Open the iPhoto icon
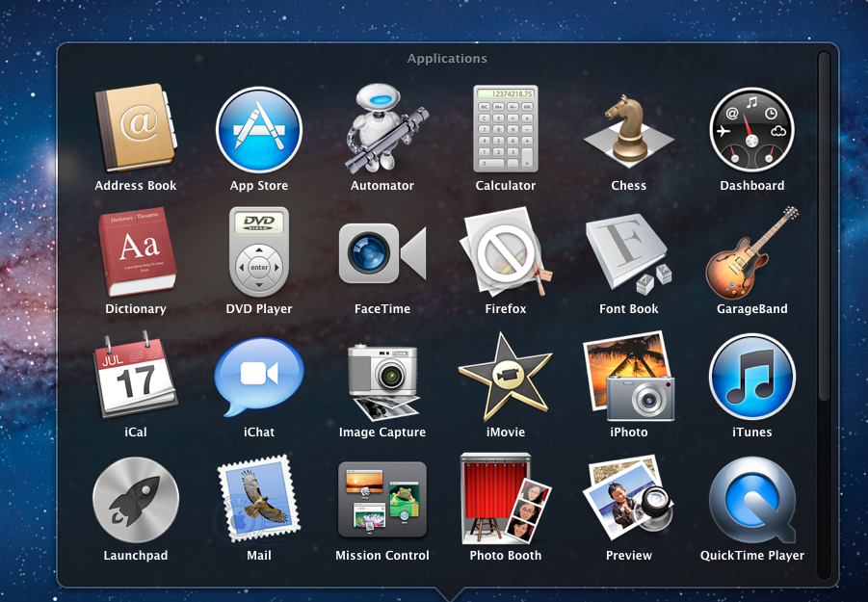Screen dimensions: 868x602 (x=629, y=377)
